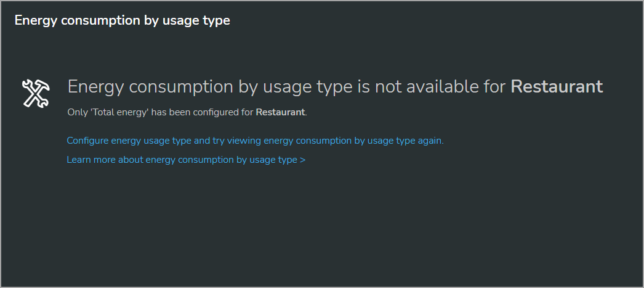Image resolution: width=644 pixels, height=288 pixels.
Task: Open Learn more about energy consumption link
Action: click(x=186, y=160)
